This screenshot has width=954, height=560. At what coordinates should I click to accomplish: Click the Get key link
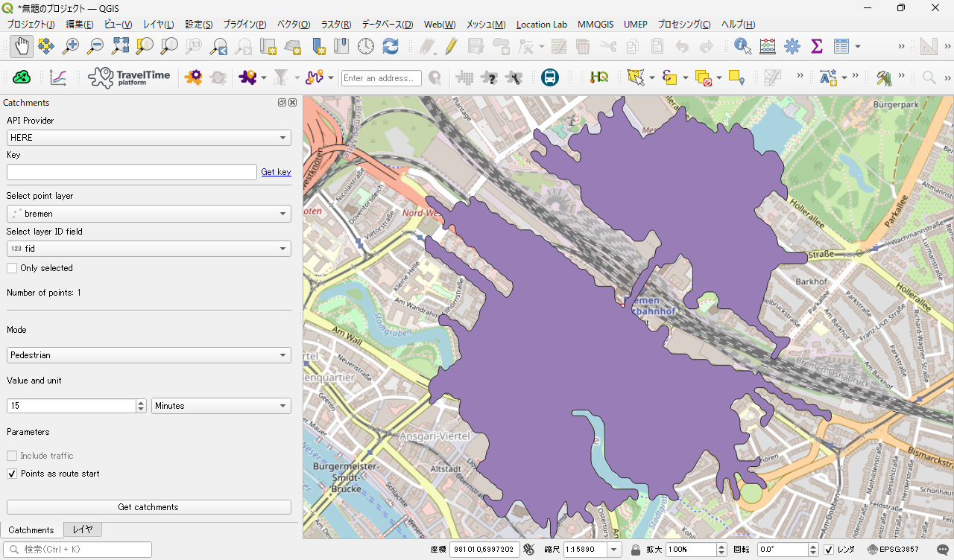tap(276, 172)
